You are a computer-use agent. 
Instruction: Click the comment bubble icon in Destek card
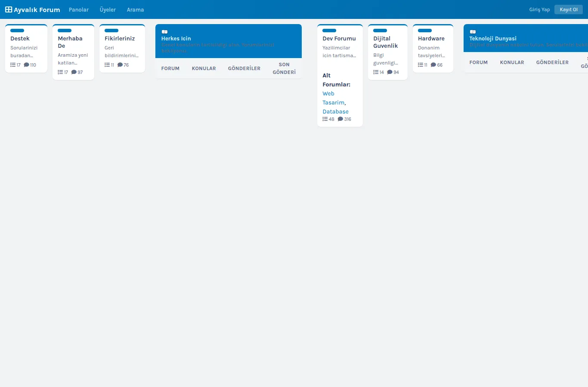[x=26, y=65]
